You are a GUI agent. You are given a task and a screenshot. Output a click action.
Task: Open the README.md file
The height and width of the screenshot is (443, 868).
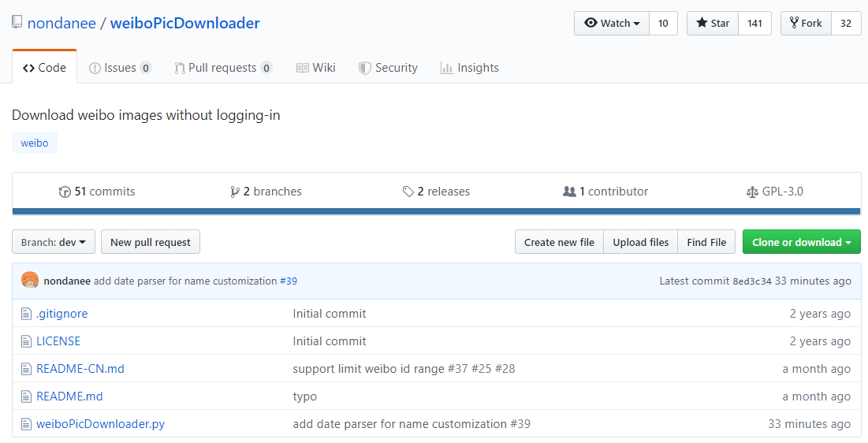click(69, 396)
